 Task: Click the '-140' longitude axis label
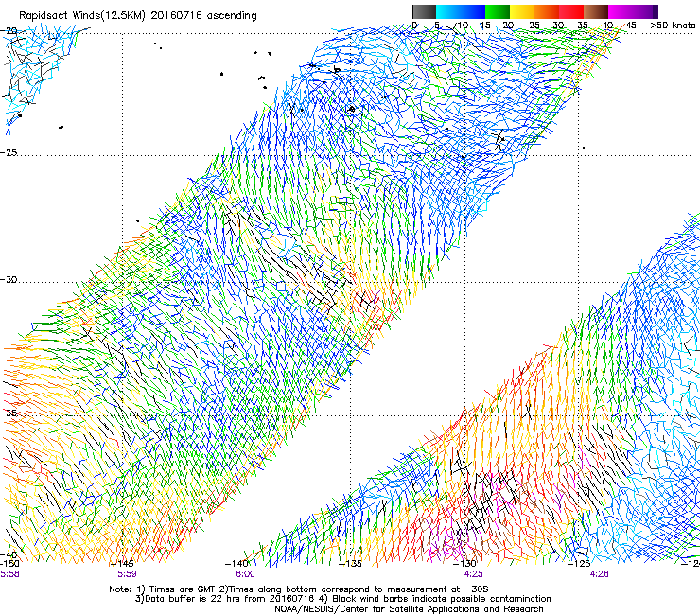[x=236, y=564]
